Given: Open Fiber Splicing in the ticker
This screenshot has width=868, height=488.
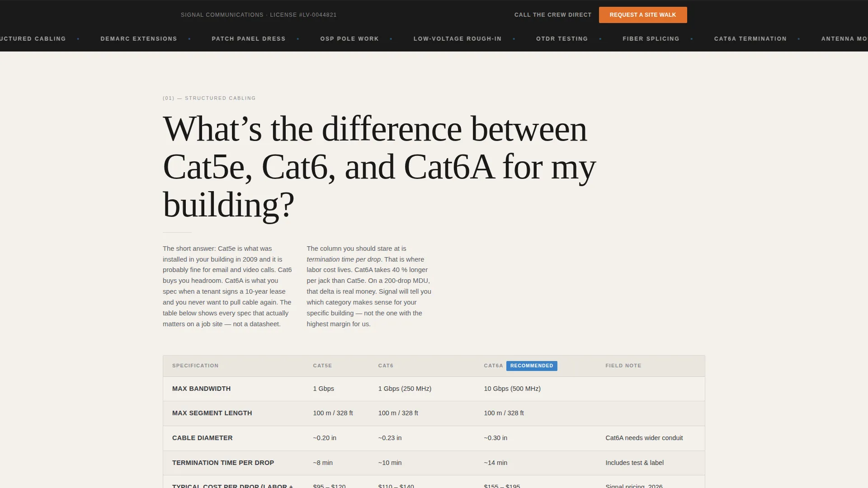Looking at the screenshot, I should coord(651,39).
